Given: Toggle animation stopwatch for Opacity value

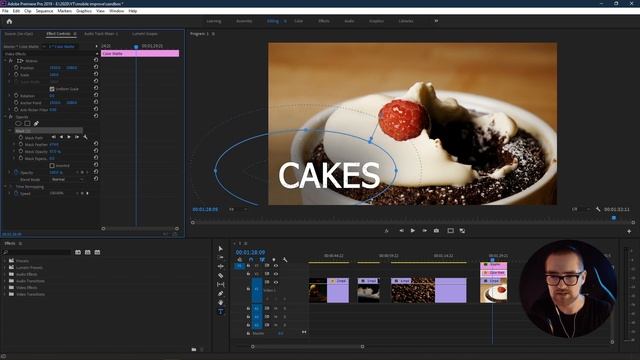Looking at the screenshot, I should pyautogui.click(x=16, y=172).
